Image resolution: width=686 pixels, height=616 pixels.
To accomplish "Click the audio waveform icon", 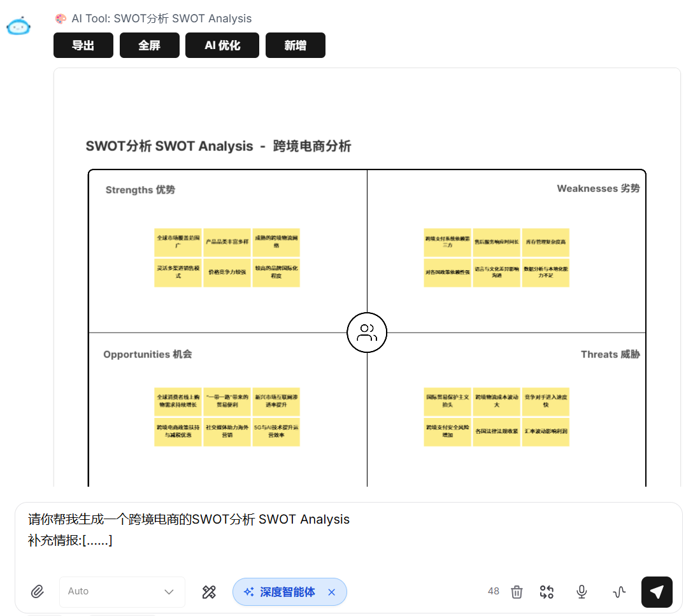I will pos(619,592).
